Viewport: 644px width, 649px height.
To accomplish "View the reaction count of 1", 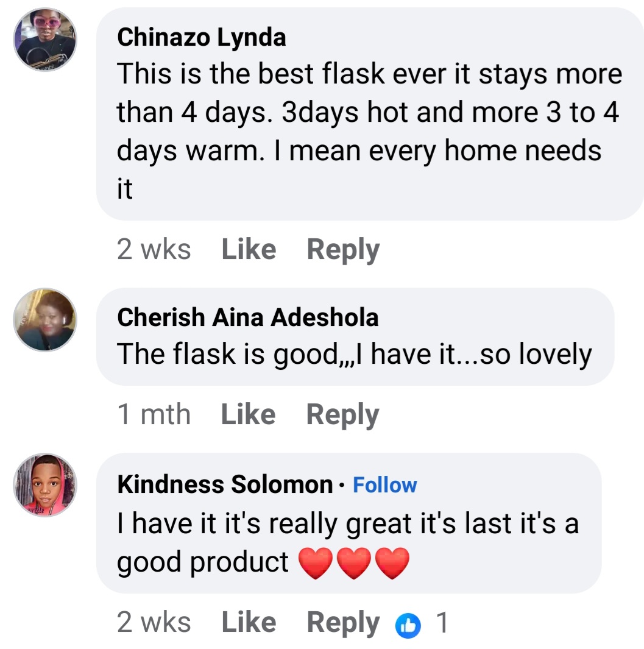I will 442,623.
